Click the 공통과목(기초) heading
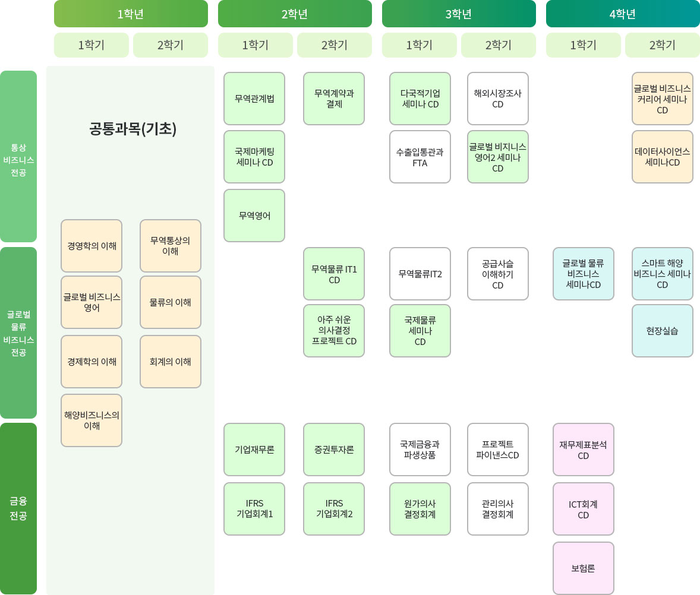This screenshot has width=700, height=595. (x=133, y=129)
